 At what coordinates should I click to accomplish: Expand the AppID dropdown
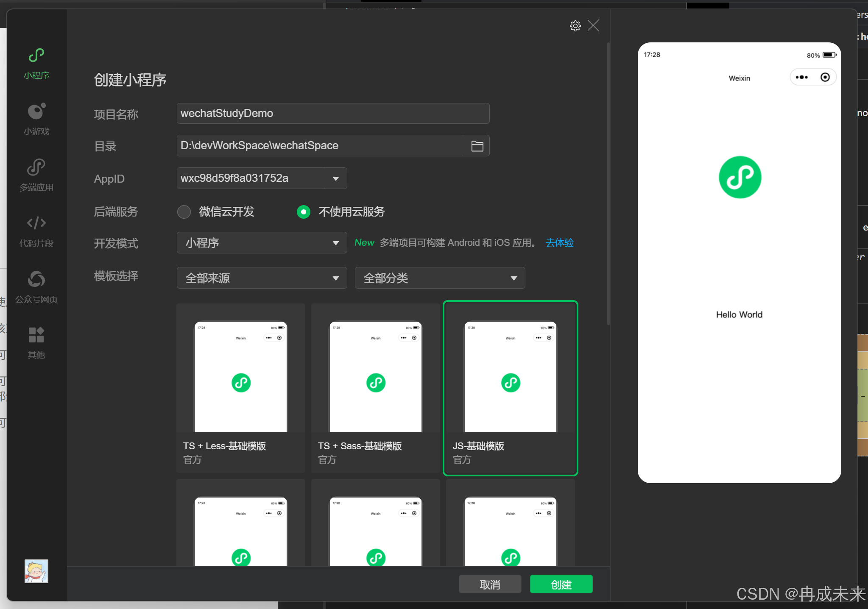pyautogui.click(x=336, y=178)
